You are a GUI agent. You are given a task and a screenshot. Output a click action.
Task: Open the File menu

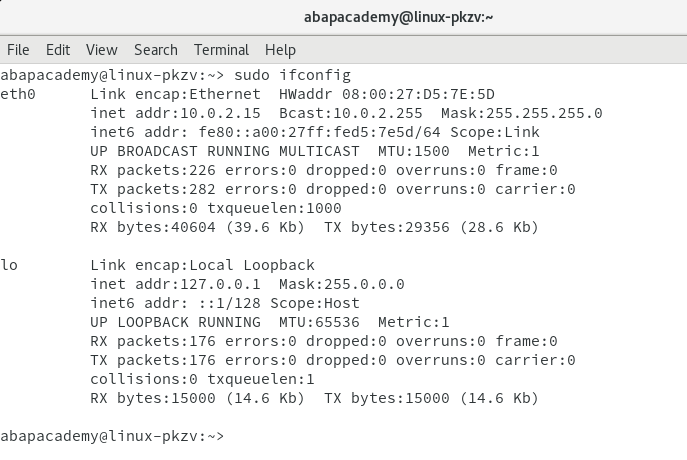point(18,50)
